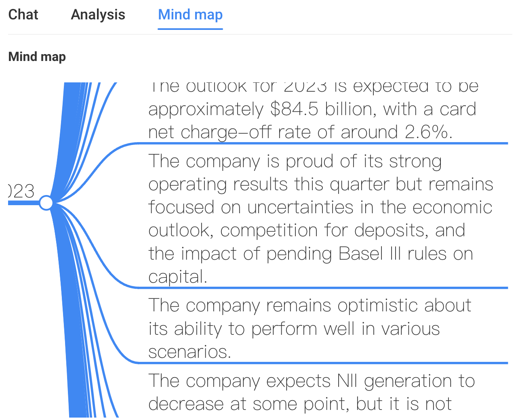Image resolution: width=518 pixels, height=420 pixels.
Task: Click the divider line below the tab bar
Action: click(260, 34)
